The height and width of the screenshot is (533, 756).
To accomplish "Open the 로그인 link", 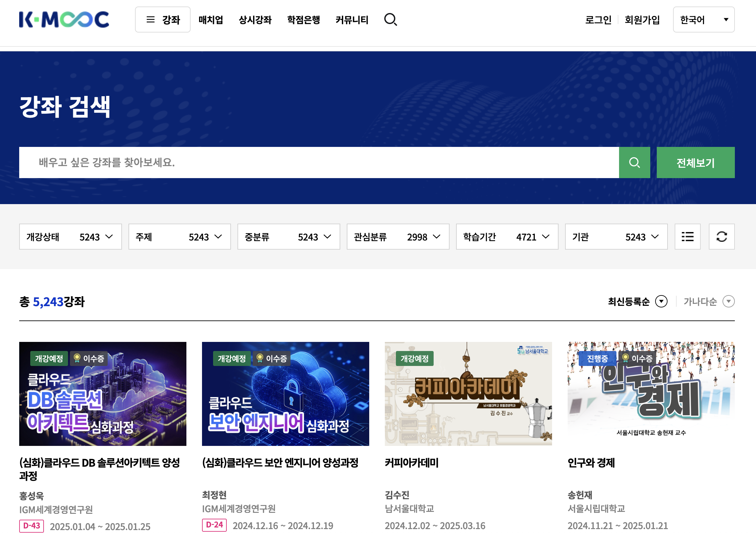I will point(598,20).
